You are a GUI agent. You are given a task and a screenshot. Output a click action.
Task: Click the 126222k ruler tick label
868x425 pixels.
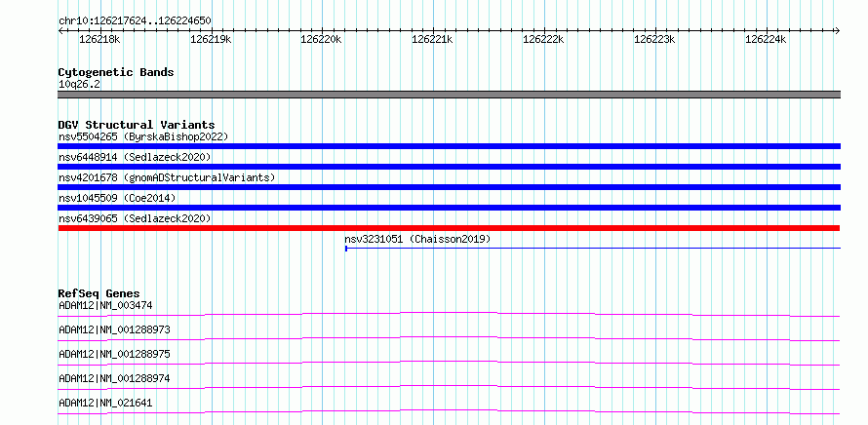[x=543, y=39]
